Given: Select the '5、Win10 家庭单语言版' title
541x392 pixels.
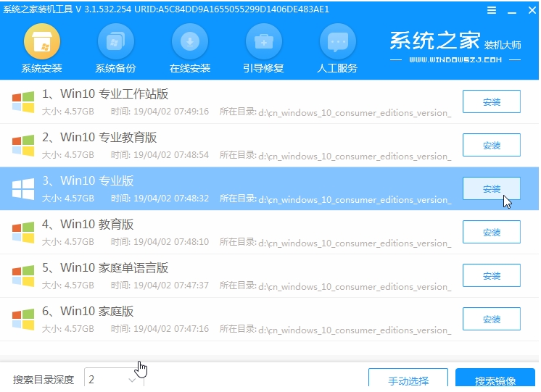Looking at the screenshot, I should coord(105,267).
